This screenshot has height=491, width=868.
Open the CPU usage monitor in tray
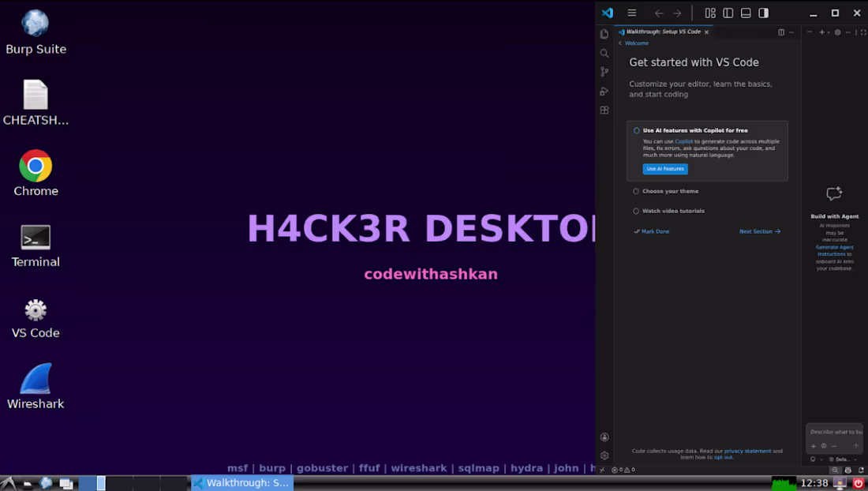pos(784,483)
